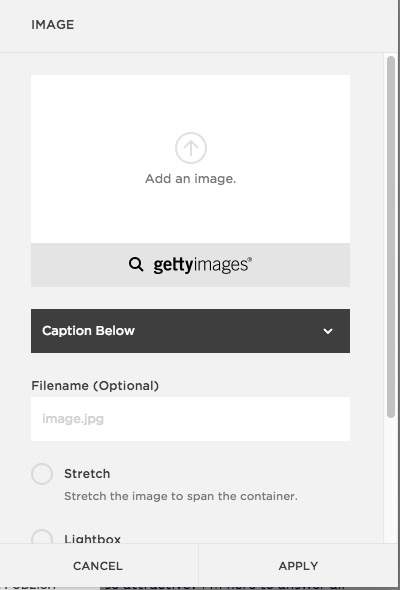The height and width of the screenshot is (590, 400).
Task: Click the Lightbox option label
Action: click(x=93, y=539)
